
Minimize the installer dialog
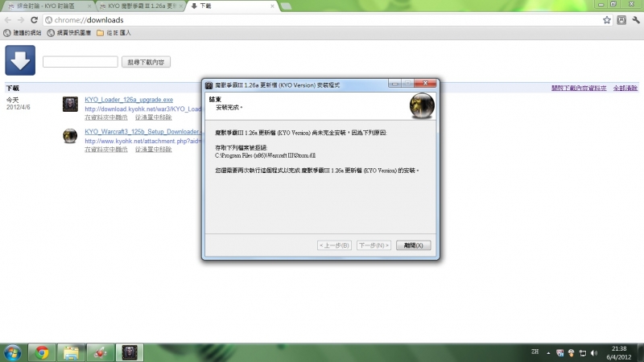click(395, 84)
